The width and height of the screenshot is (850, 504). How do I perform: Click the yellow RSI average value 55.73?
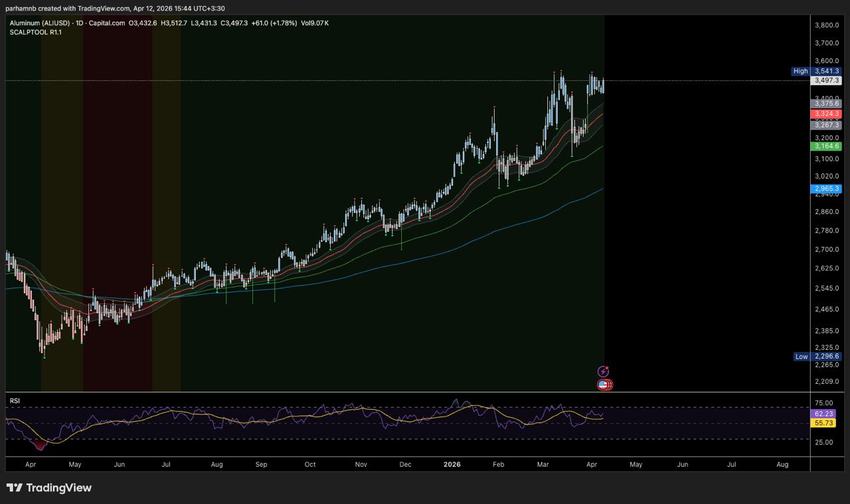pos(824,423)
